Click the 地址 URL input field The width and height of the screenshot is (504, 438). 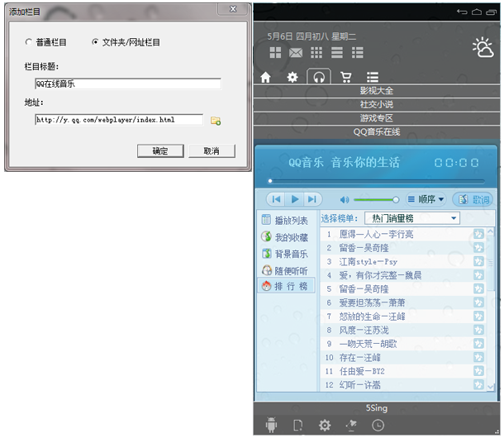pyautogui.click(x=119, y=120)
